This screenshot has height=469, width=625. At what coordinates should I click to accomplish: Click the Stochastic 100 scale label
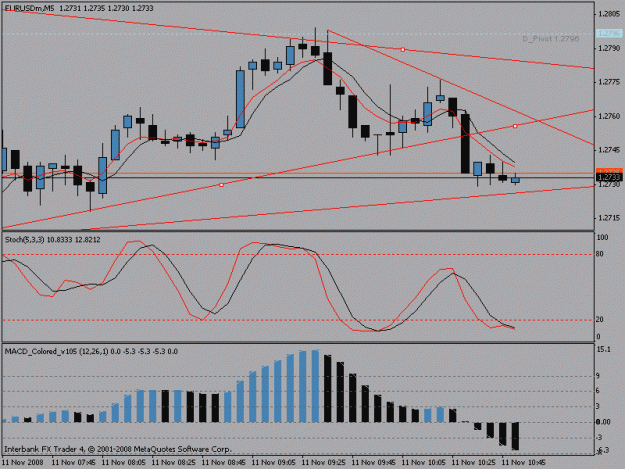[x=602, y=237]
